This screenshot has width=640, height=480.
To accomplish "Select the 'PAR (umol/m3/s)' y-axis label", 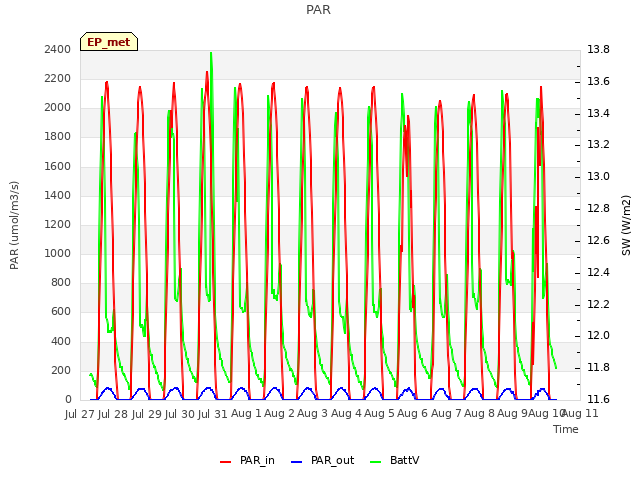I will (14, 225).
